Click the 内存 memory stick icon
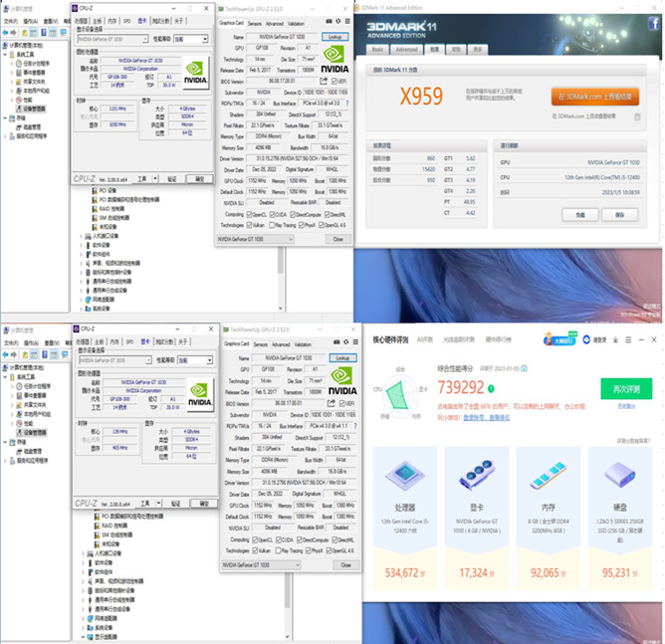This screenshot has width=665, height=644. click(549, 475)
